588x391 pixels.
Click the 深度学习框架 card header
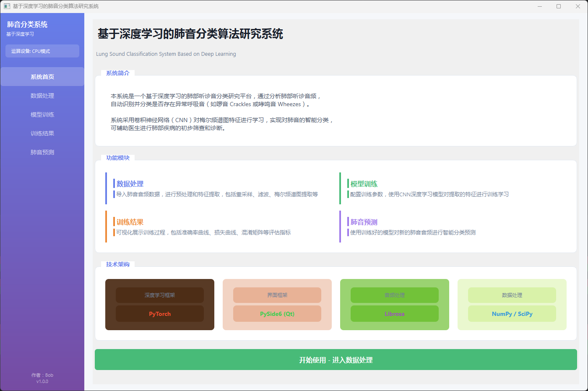point(160,295)
